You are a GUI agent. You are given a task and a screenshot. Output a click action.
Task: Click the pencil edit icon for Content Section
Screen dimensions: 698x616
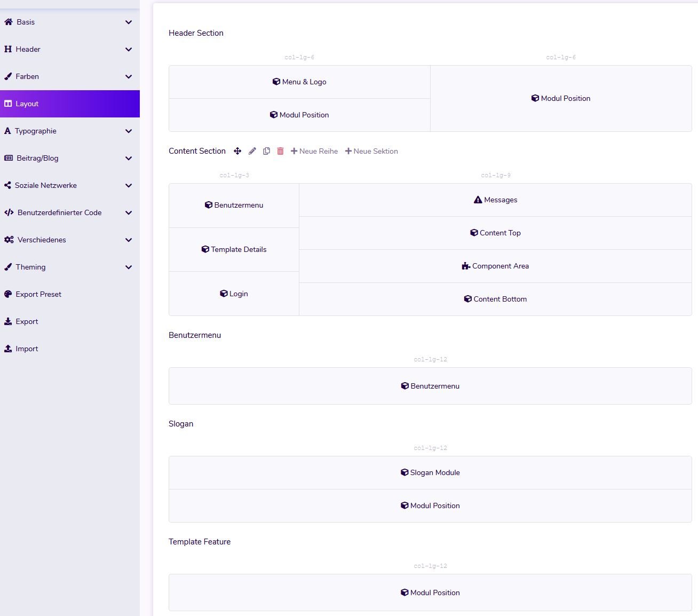click(252, 151)
